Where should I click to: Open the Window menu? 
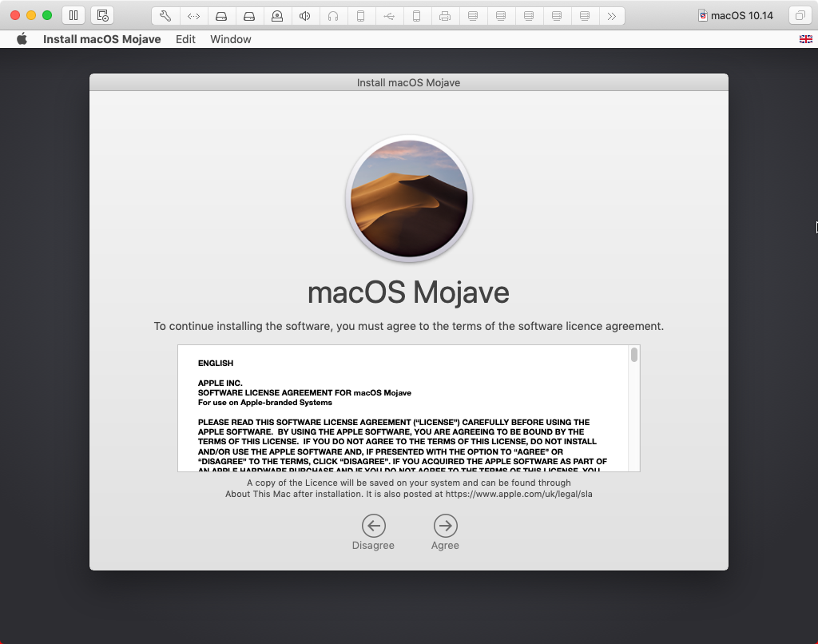click(x=230, y=38)
